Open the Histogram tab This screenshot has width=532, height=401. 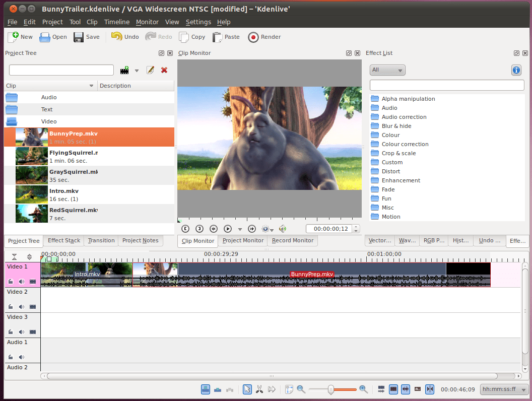point(461,240)
